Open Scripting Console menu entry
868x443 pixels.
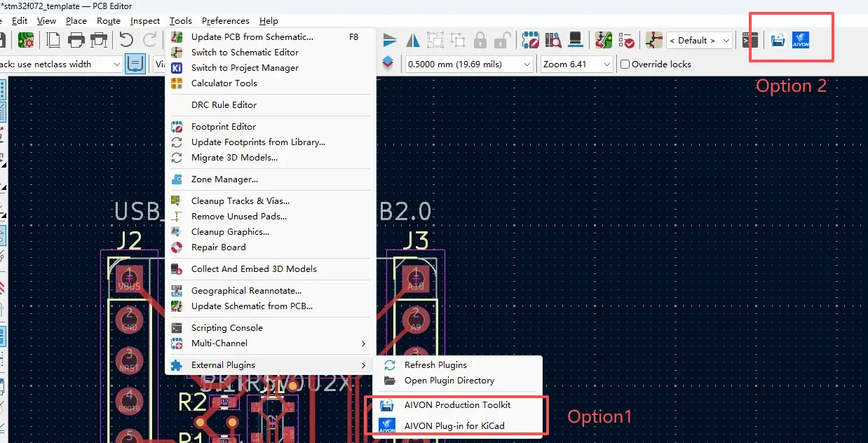coord(271,328)
